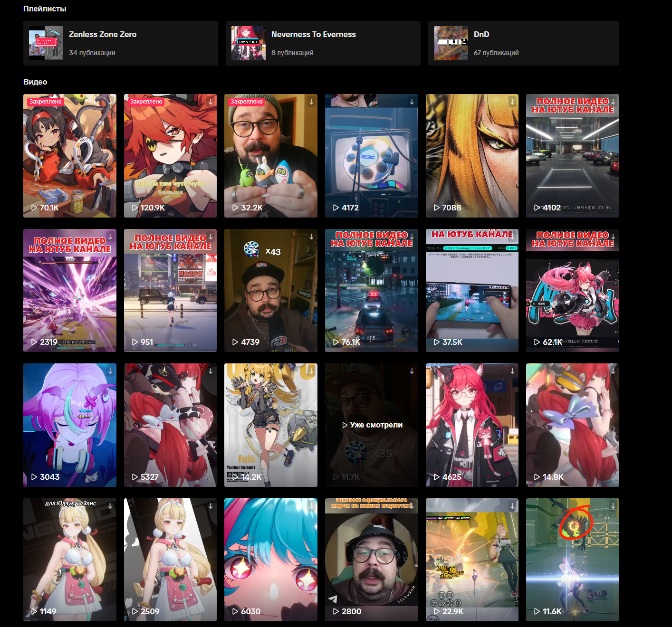The height and width of the screenshot is (627, 672).
Task: Click download arrow on 32.2K views video
Action: 311,102
